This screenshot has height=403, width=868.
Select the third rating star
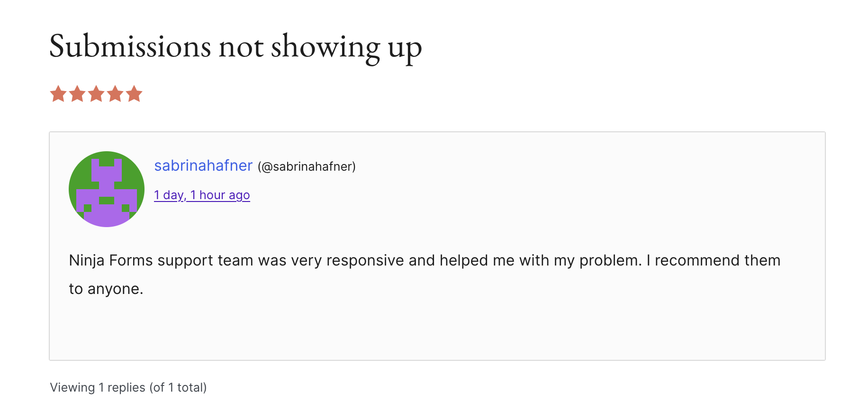96,94
